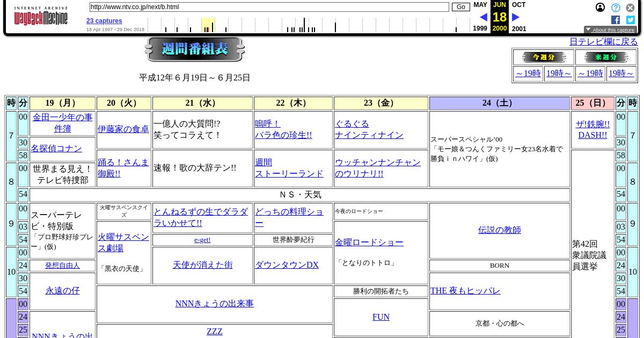
Task: Go to the previous capture with left arrow
Action: point(484,17)
